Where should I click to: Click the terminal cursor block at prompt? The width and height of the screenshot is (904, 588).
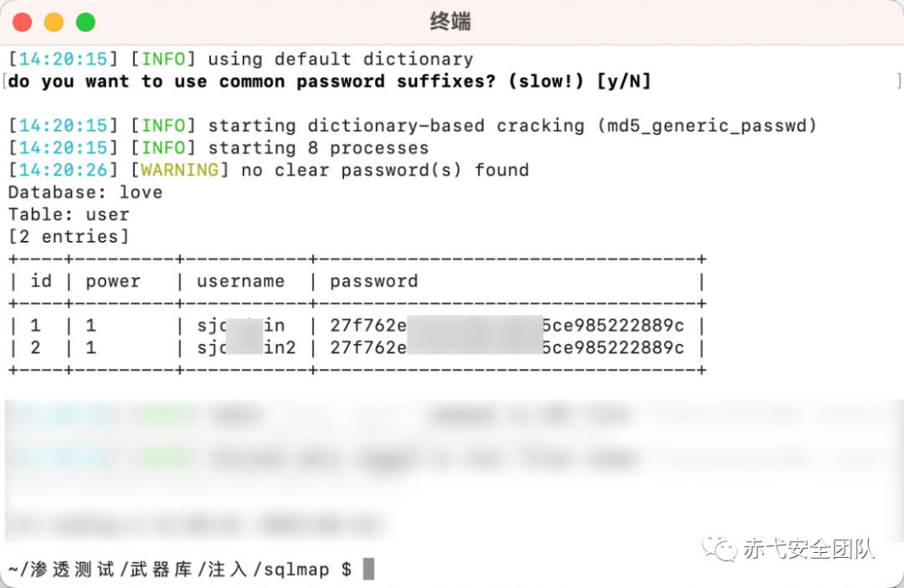(368, 569)
